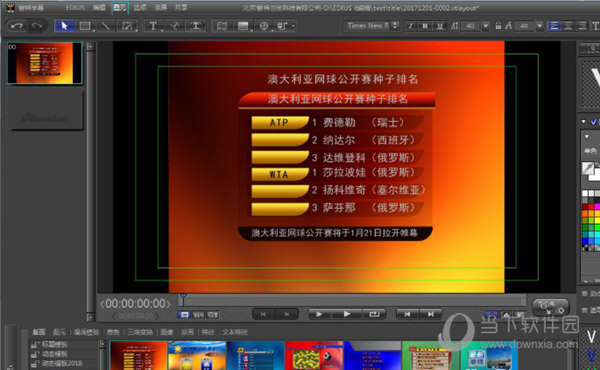Step forward one frame button
Image resolution: width=600 pixels, height=370 pixels.
pyautogui.click(x=287, y=315)
